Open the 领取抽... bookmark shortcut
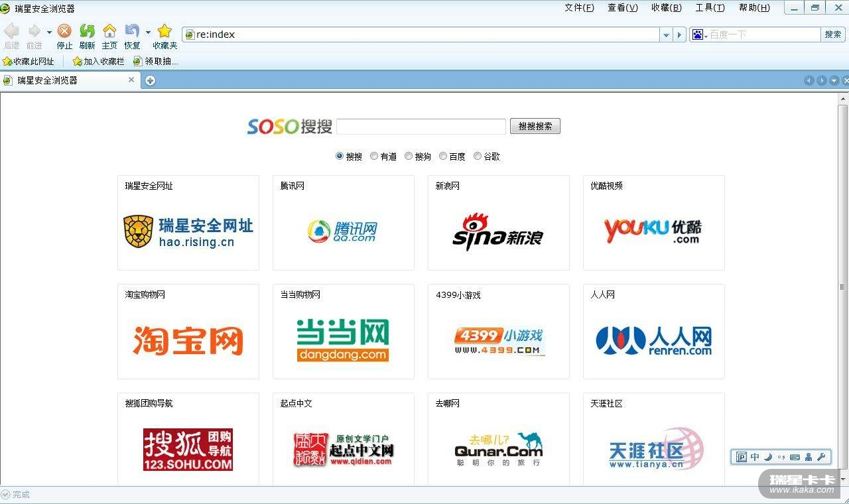This screenshot has height=504, width=849. pyautogui.click(x=156, y=62)
